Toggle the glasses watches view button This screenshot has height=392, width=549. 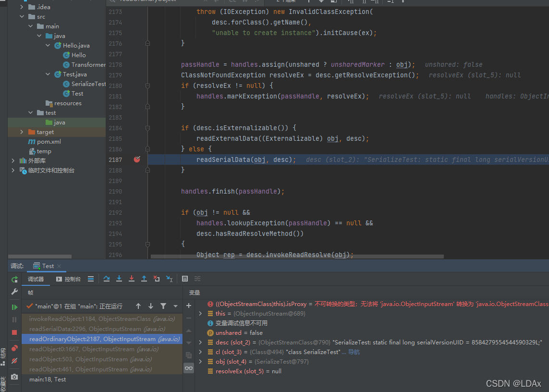coord(189,368)
